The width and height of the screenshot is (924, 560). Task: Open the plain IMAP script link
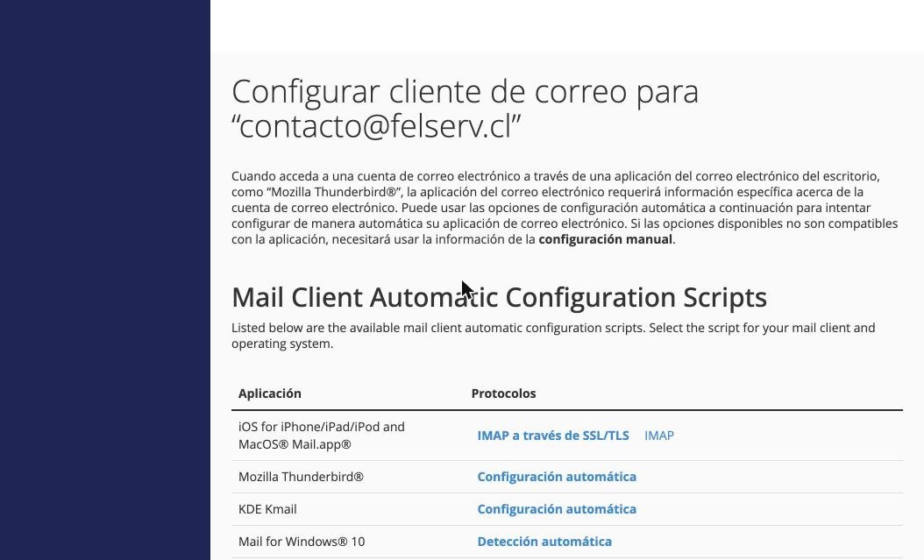tap(659, 436)
